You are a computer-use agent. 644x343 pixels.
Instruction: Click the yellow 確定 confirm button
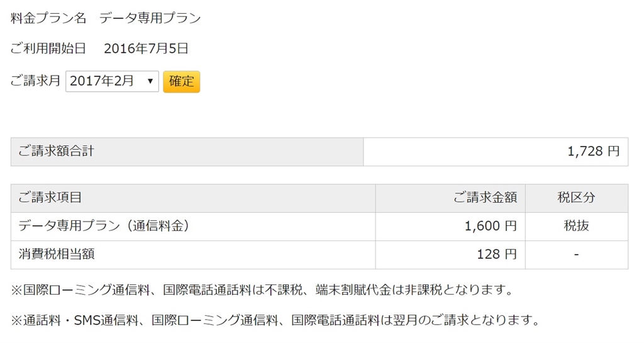181,82
